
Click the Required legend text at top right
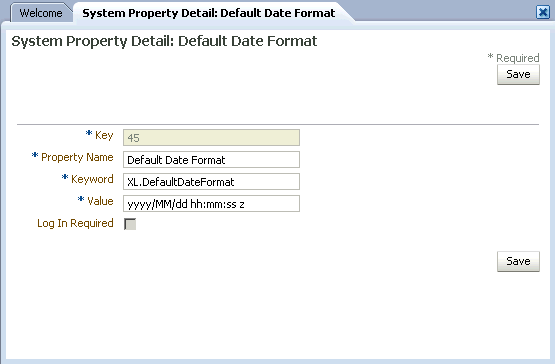pyautogui.click(x=517, y=58)
